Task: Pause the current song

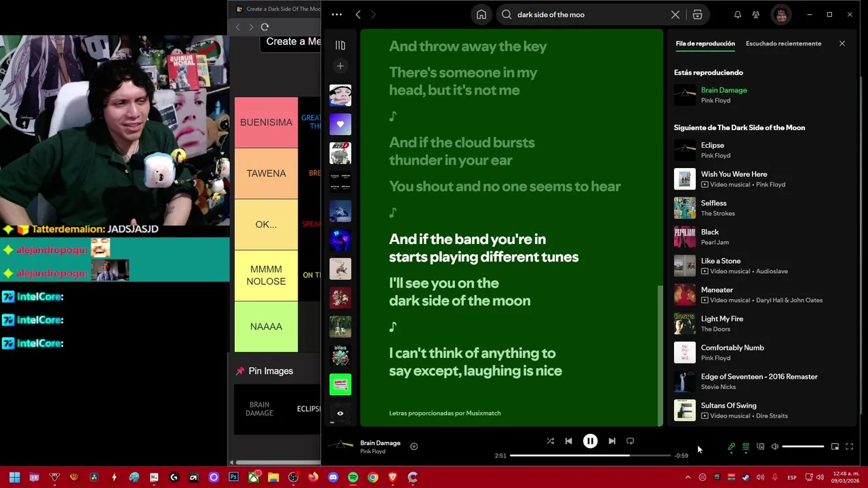Action: (590, 441)
